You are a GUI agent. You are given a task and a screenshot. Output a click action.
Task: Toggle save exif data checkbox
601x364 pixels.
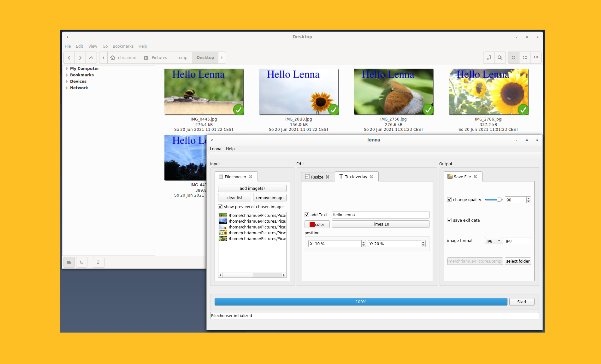[449, 220]
